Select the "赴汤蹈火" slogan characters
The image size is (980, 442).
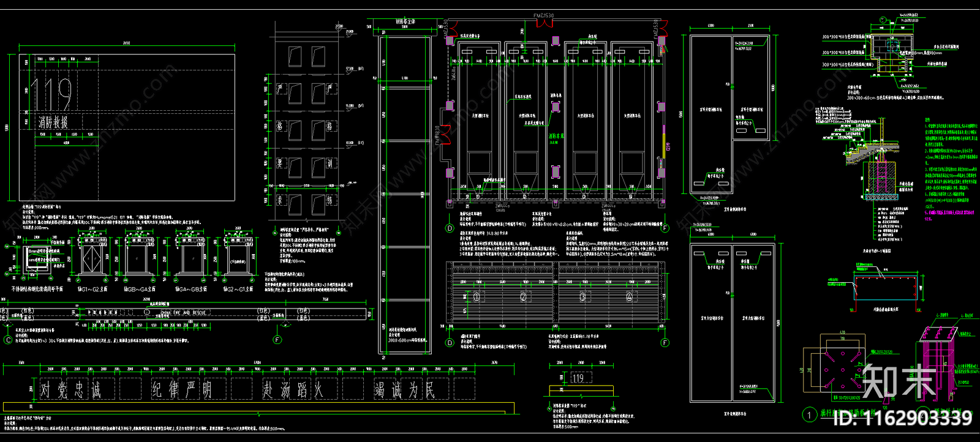[x=293, y=389]
